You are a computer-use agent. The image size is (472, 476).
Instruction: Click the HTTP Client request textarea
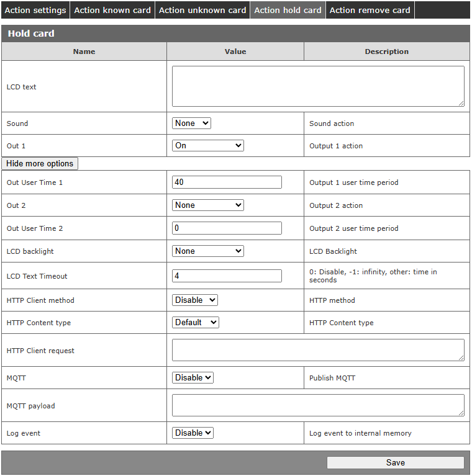(x=317, y=350)
